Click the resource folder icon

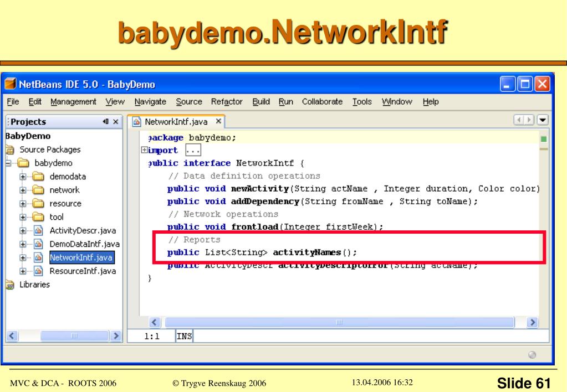[38, 204]
